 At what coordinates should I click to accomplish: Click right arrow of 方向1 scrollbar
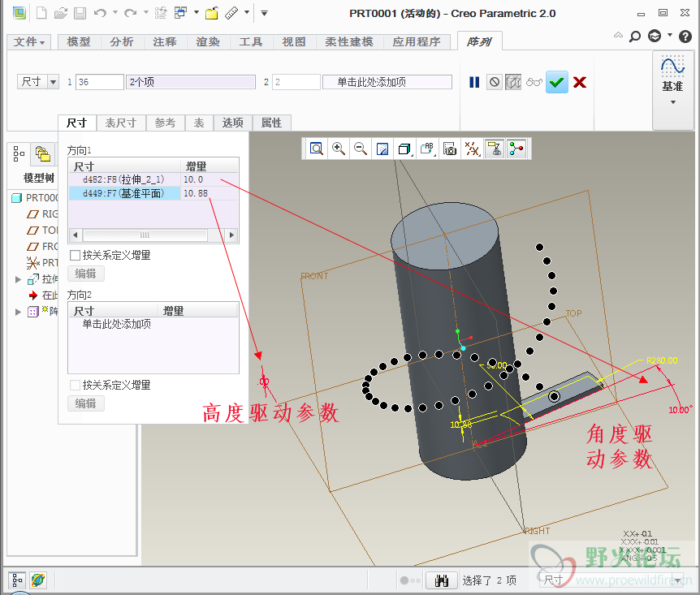pos(231,235)
